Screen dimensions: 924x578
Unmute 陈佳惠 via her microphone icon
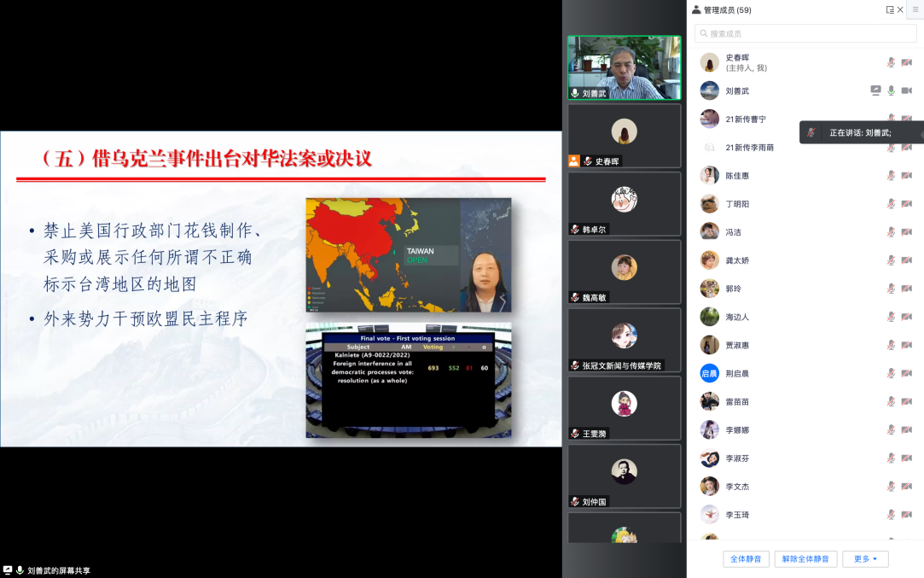pyautogui.click(x=892, y=175)
